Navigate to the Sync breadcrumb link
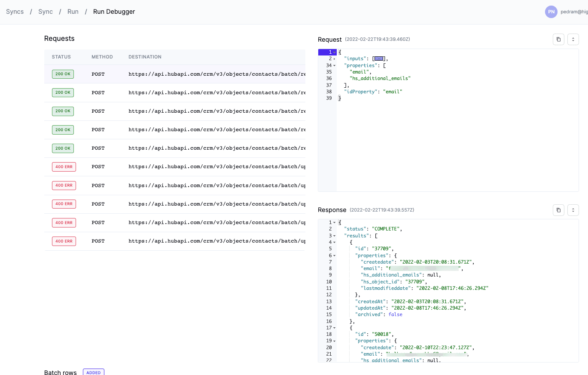This screenshot has width=588, height=375. pyautogui.click(x=46, y=12)
